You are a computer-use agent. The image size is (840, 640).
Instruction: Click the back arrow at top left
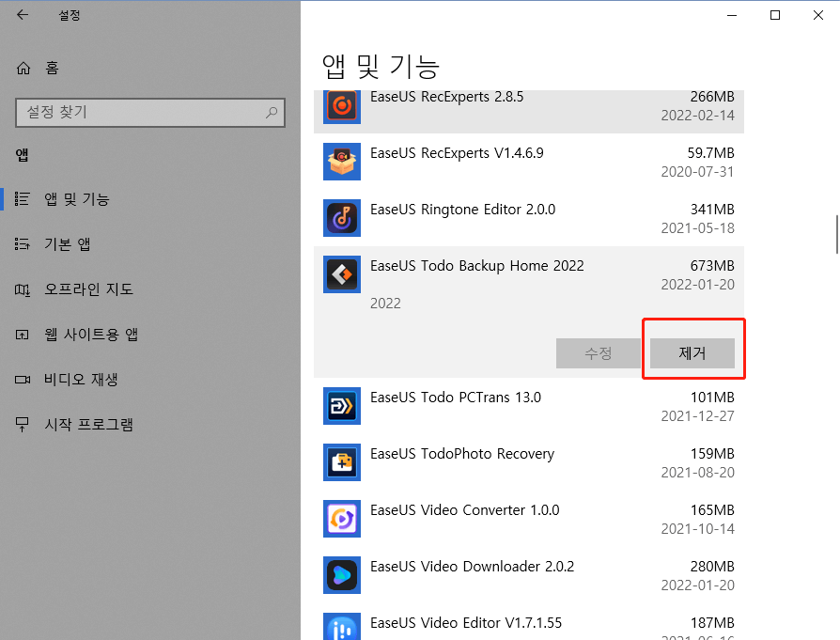click(x=22, y=14)
